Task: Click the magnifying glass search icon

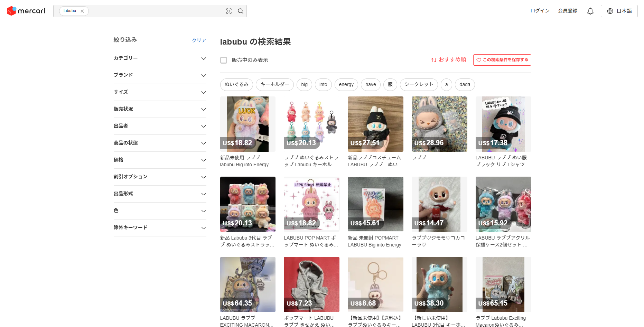Action: [240, 11]
